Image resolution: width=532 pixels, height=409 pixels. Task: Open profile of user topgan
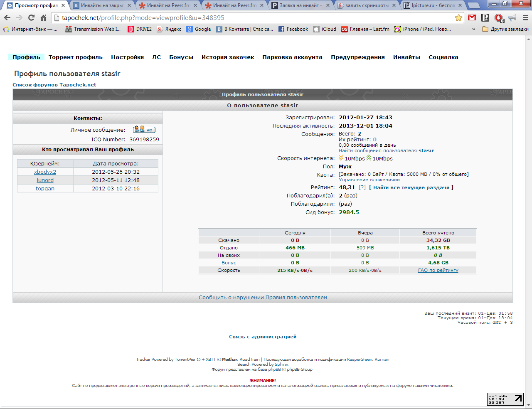45,188
